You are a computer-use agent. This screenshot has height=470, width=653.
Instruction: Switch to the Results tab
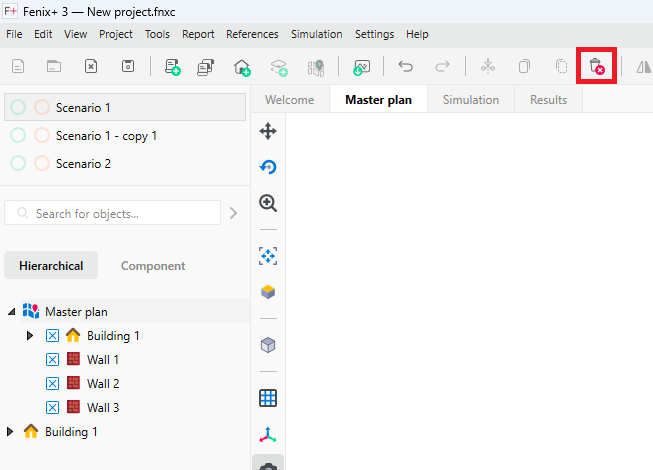(x=547, y=100)
